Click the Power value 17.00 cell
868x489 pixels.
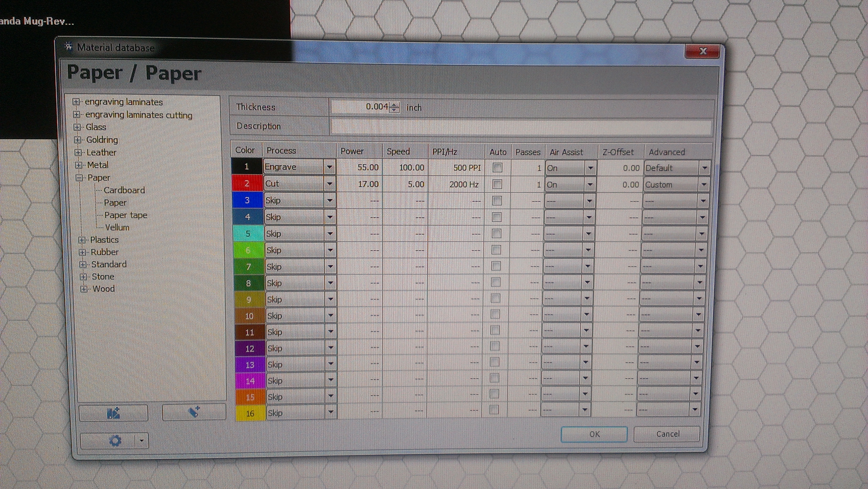pyautogui.click(x=360, y=184)
